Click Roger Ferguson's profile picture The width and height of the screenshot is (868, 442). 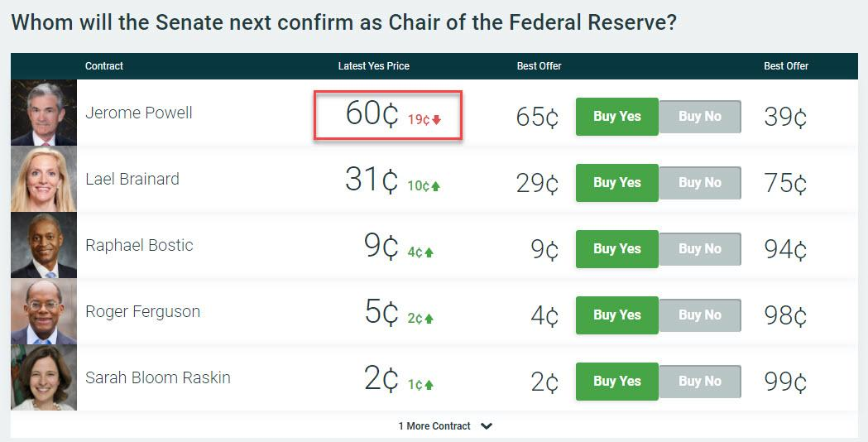[44, 311]
